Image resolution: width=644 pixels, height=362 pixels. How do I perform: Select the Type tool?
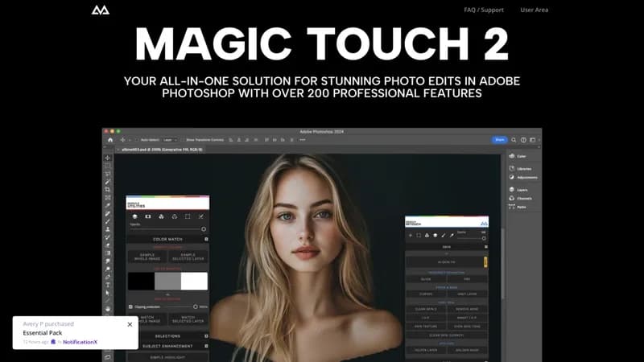[x=108, y=285]
